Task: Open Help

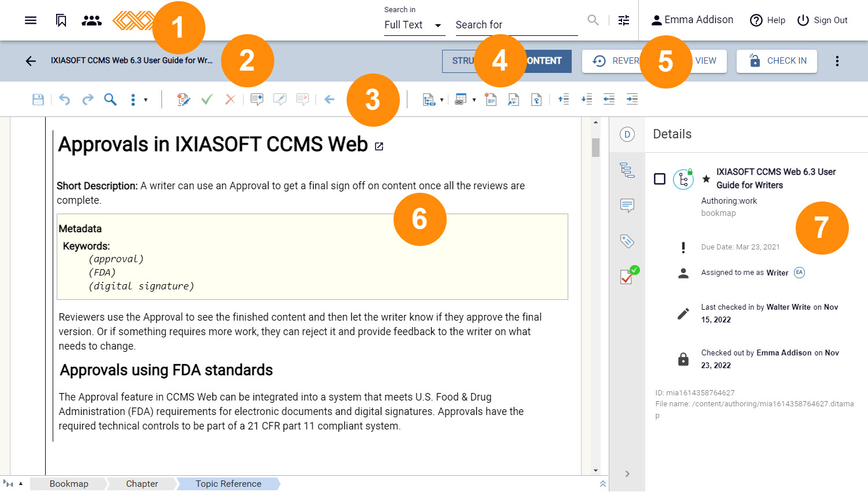Action: 767,20
